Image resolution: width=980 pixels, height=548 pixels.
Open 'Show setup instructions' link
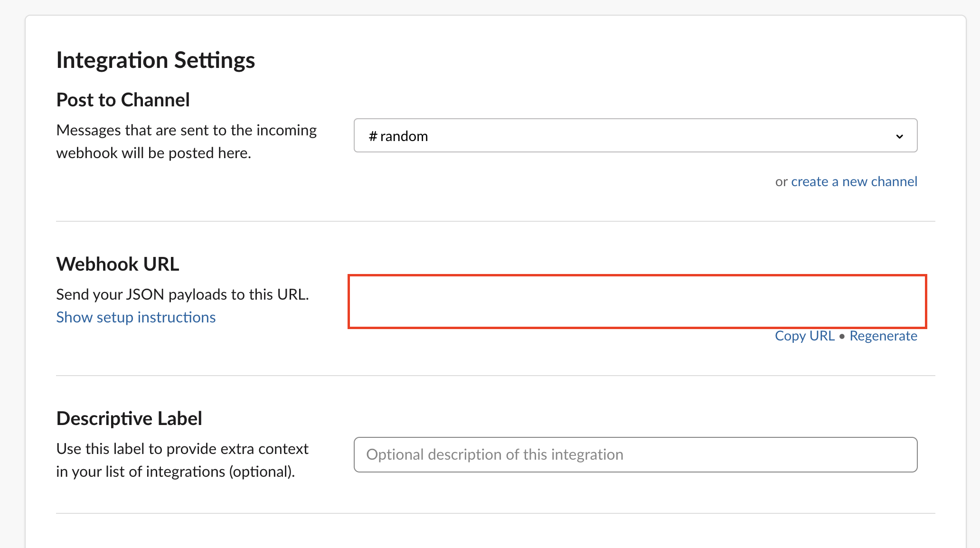click(136, 317)
